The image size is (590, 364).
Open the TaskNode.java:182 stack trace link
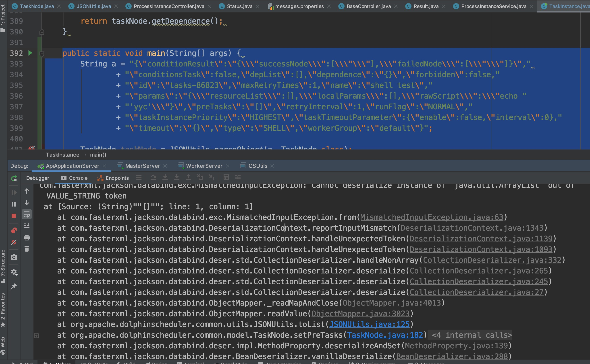[384, 335]
